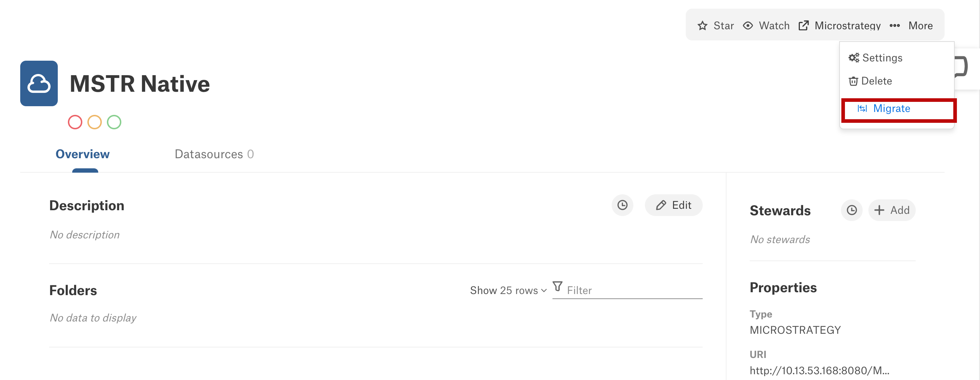Switch to the Overview tab

coord(83,154)
